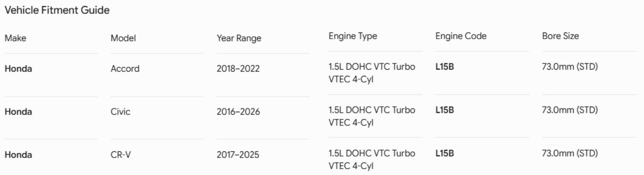Click the Model column header
This screenshot has height=175, width=644.
(x=123, y=38)
